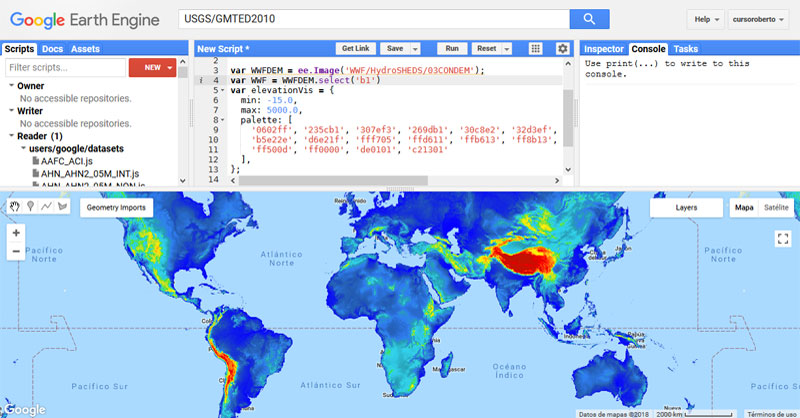Click the scripts panel scroll down arrow
The width and height of the screenshot is (800, 418).
tap(183, 181)
